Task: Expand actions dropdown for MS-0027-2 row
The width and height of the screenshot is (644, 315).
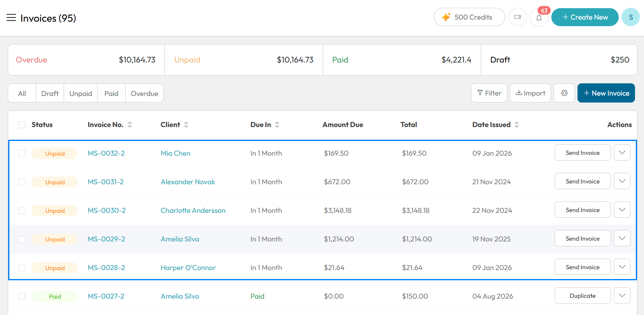Action: [x=622, y=295]
